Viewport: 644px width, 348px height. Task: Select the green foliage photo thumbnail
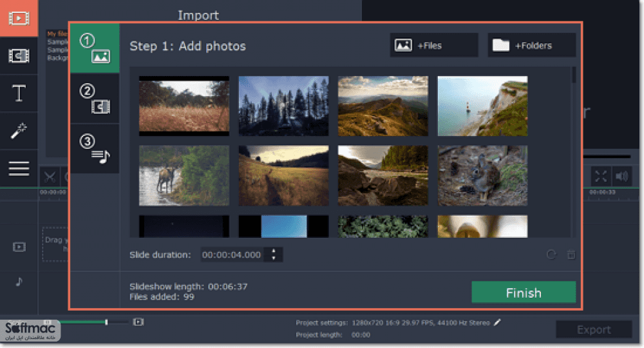(x=383, y=226)
